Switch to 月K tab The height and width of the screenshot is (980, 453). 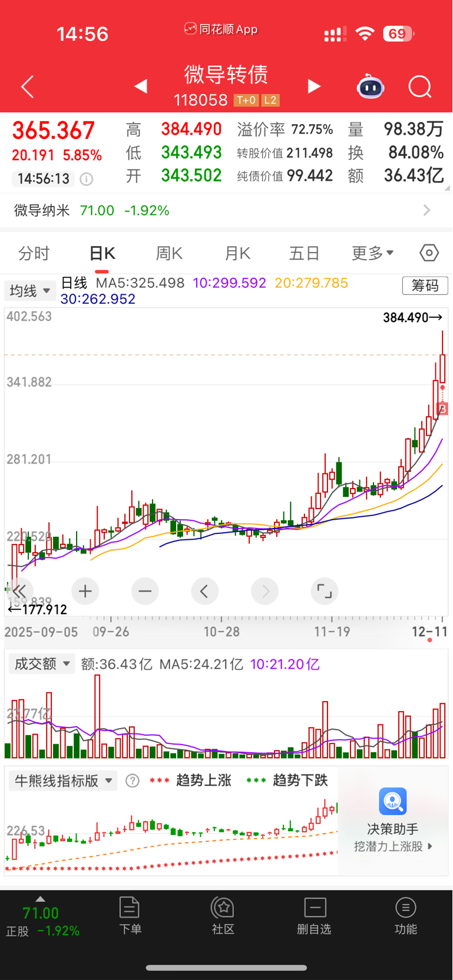(237, 254)
